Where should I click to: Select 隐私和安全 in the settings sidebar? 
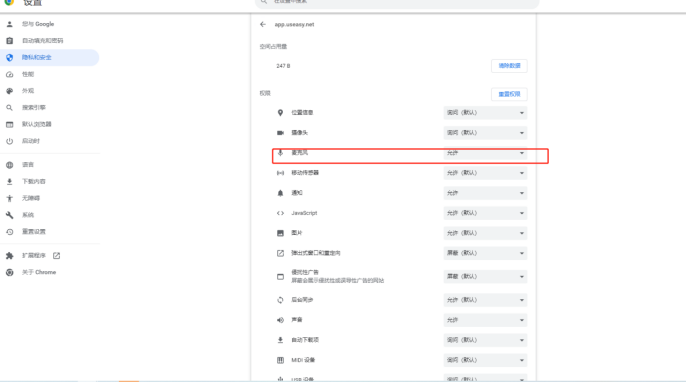click(x=49, y=58)
